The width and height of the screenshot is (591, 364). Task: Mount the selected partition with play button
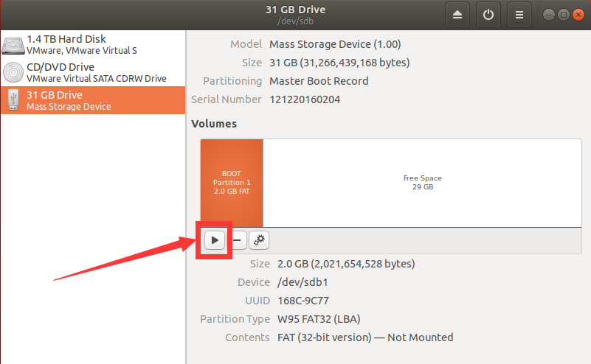click(x=215, y=240)
